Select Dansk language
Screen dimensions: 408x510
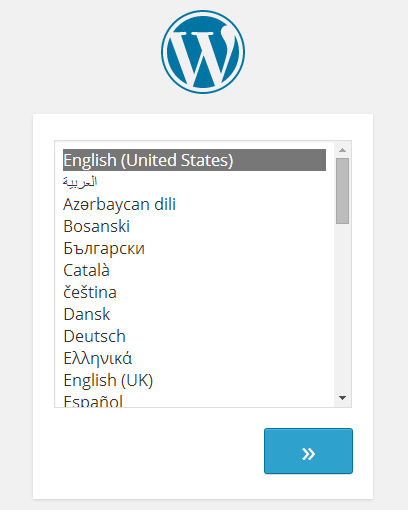194,314
